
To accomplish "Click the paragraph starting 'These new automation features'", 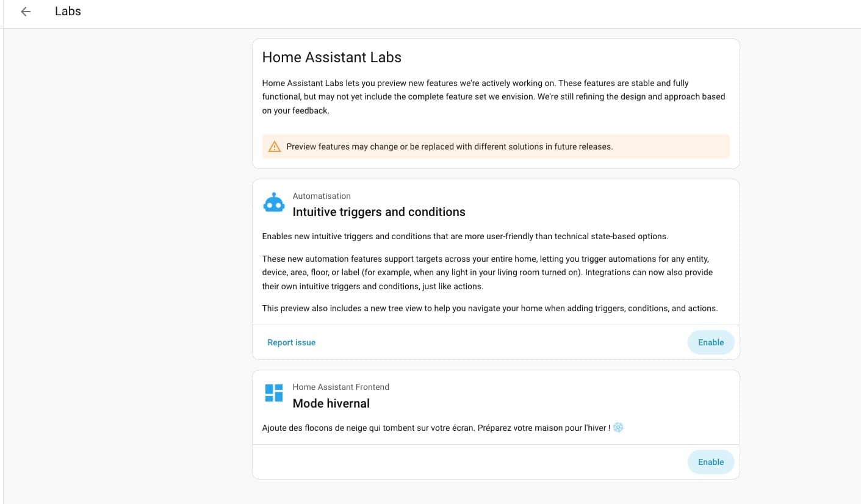I will click(x=487, y=272).
